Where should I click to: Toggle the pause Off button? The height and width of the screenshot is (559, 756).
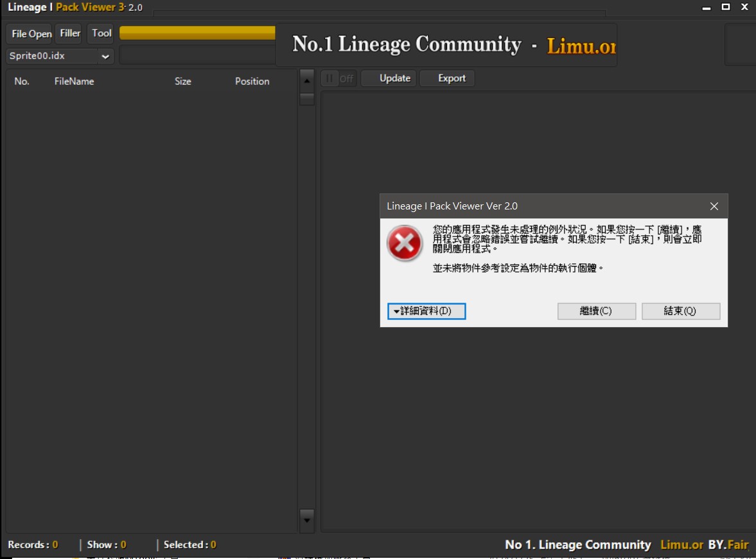pyautogui.click(x=339, y=78)
